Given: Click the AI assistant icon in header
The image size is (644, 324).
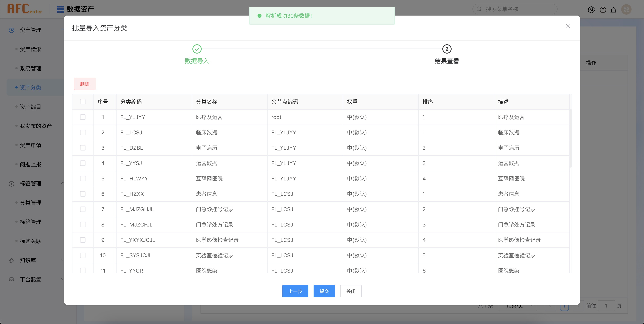Looking at the screenshot, I should click(x=591, y=10).
